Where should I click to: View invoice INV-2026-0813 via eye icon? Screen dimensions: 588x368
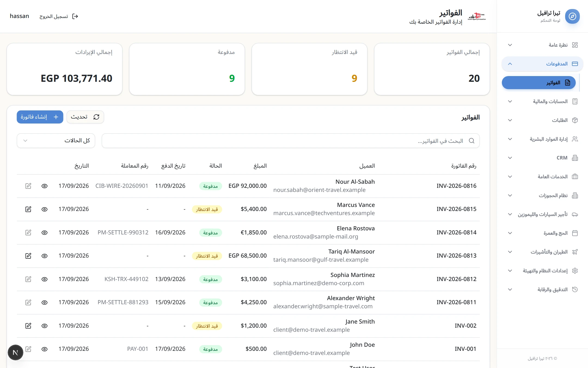pyautogui.click(x=45, y=256)
